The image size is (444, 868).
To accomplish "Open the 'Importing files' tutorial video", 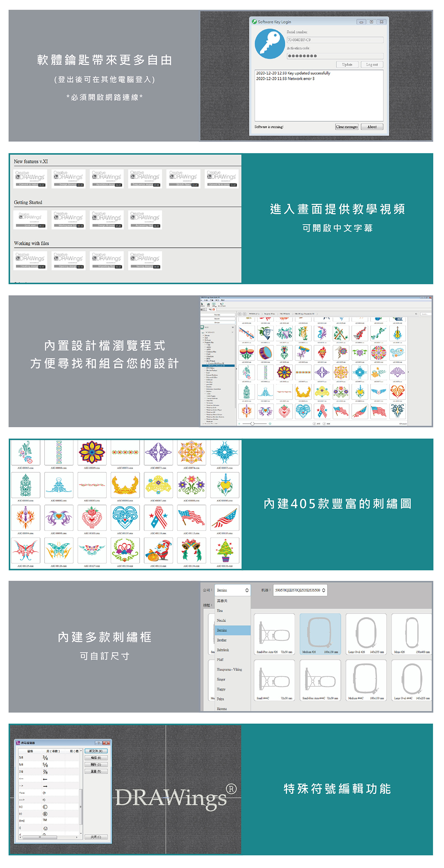I will click(107, 260).
